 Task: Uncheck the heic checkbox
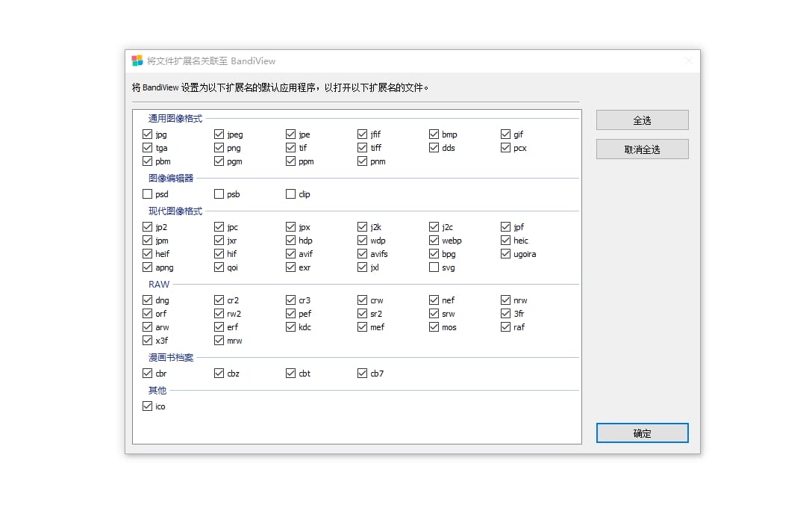[x=505, y=240]
